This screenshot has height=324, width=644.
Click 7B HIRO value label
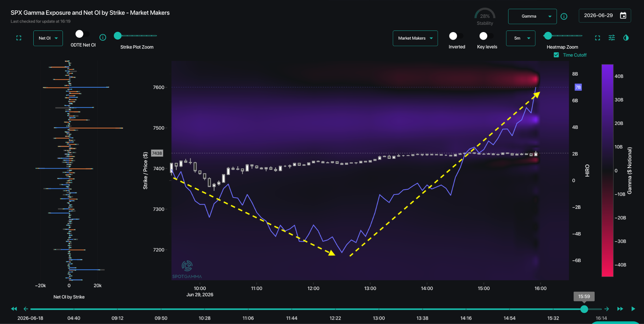(x=578, y=87)
